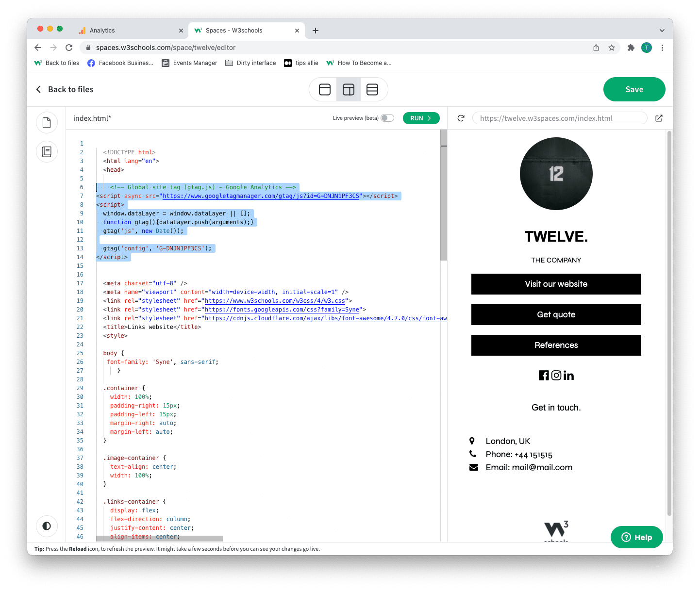Click the References button
Image resolution: width=700 pixels, height=591 pixels.
556,345
